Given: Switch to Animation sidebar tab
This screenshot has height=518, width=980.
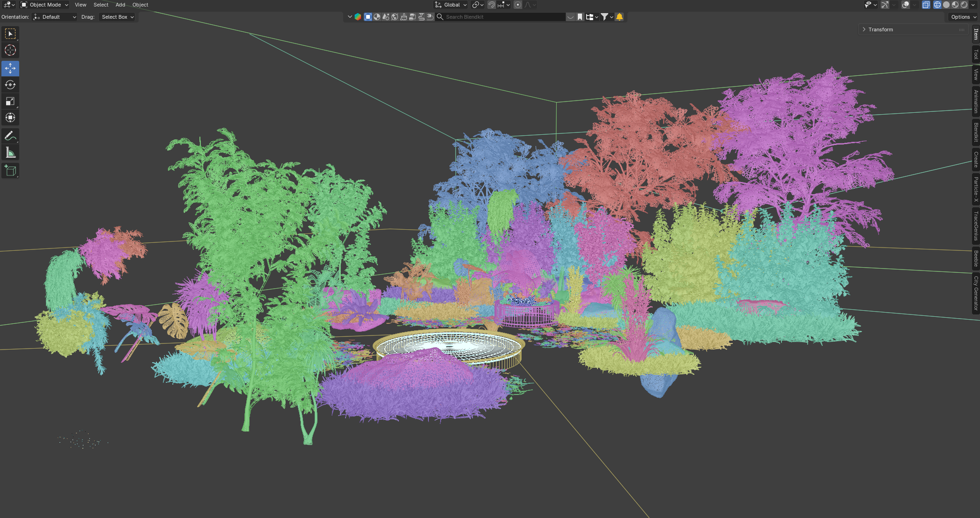Looking at the screenshot, I should [976, 101].
